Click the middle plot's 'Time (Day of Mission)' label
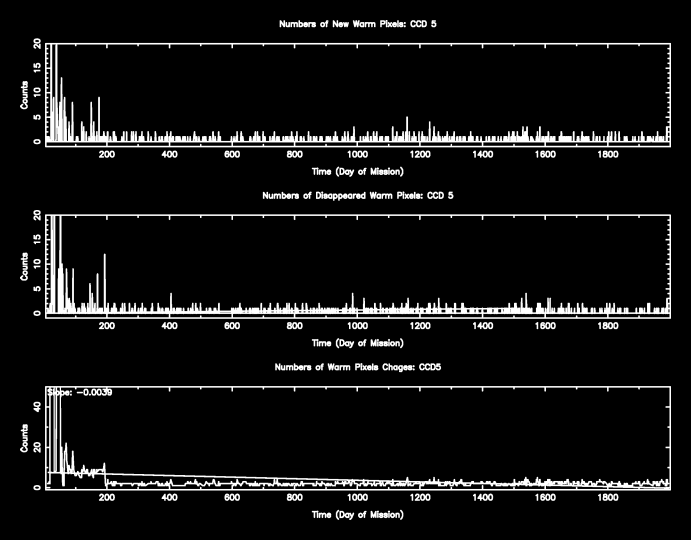Viewport: 691px width, 540px height. [x=357, y=342]
